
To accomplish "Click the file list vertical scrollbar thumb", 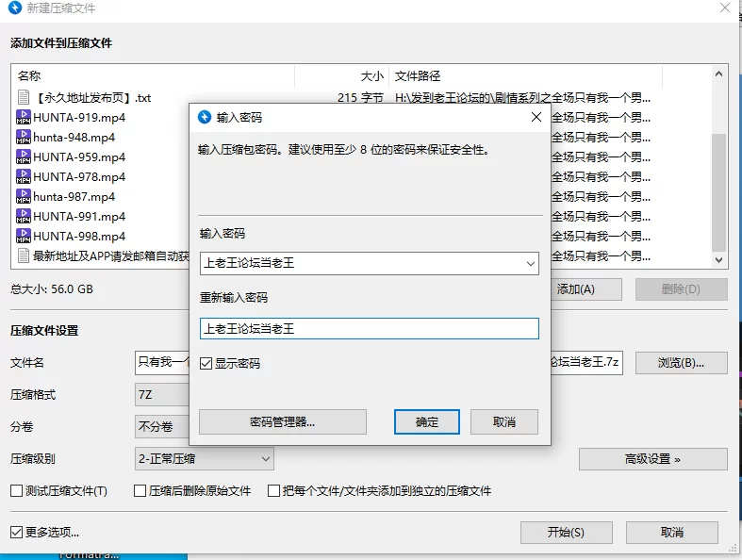I will click(x=718, y=192).
